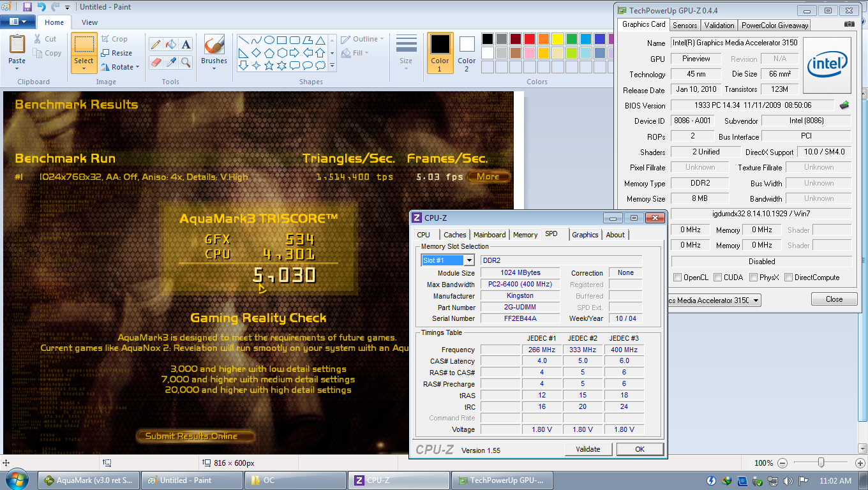
Task: Pick the yellow color in Paint palette
Action: click(557, 39)
